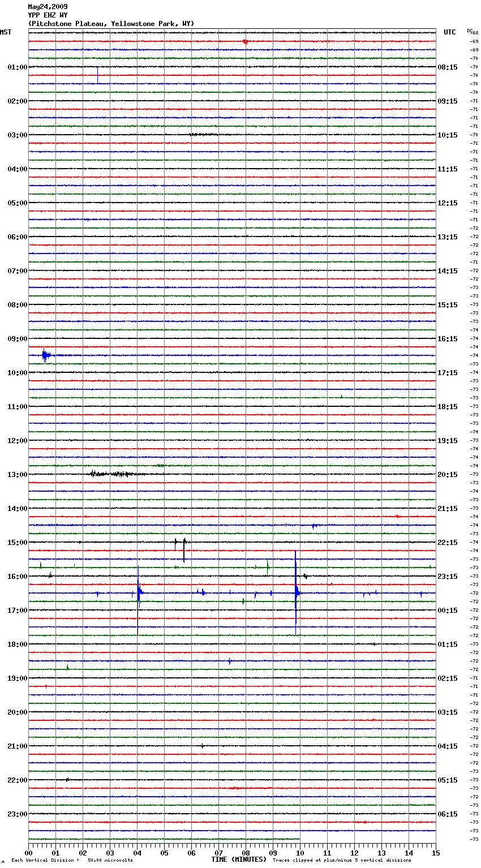This screenshot has width=481, height=868.
Task: Click the 23:15 UTC time label
Action: click(448, 577)
